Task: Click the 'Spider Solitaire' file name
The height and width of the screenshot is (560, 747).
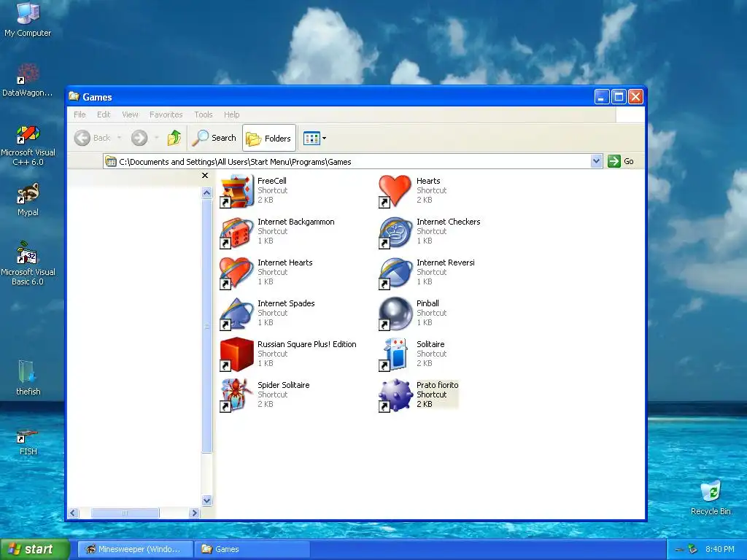Action: click(284, 385)
